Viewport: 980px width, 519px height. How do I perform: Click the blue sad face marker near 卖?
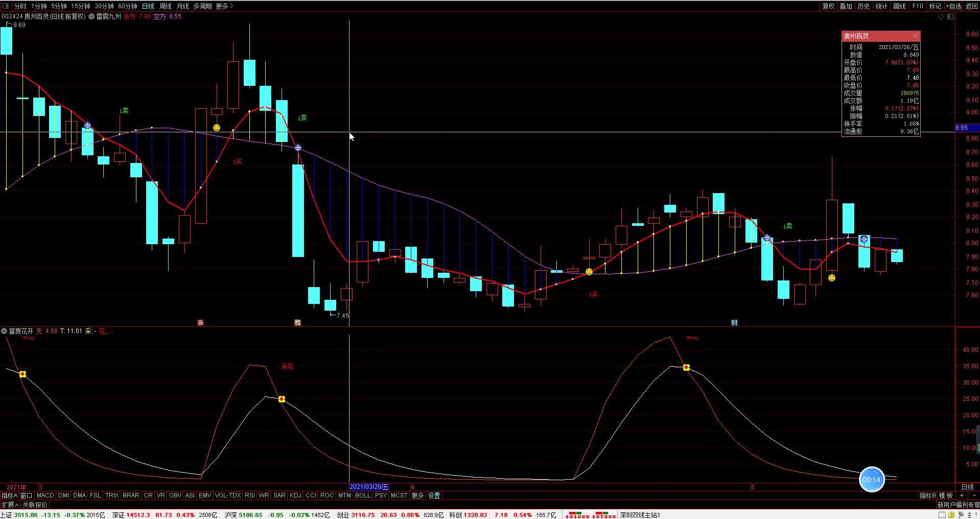click(x=298, y=148)
